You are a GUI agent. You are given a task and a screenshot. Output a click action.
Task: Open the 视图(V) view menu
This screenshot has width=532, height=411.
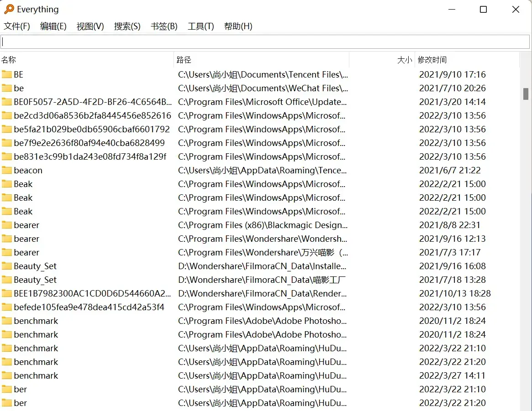90,26
